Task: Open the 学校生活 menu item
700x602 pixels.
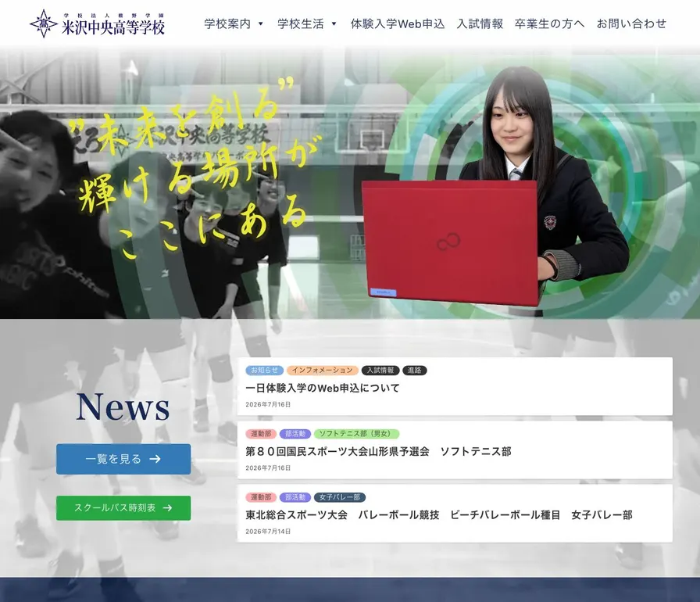Action: point(301,23)
